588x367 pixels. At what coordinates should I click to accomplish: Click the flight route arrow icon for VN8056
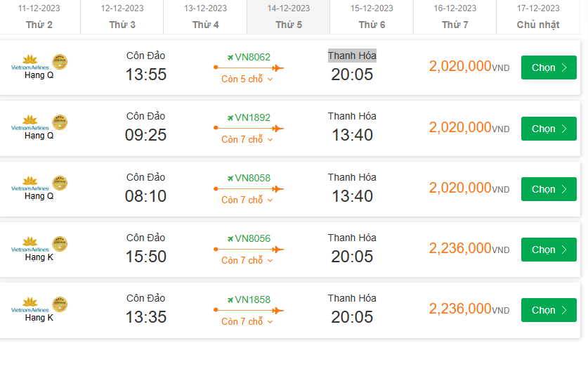coord(248,250)
